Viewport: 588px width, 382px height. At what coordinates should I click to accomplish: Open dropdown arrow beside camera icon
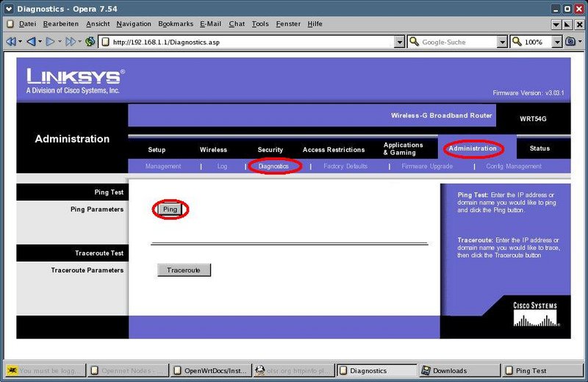pos(580,42)
